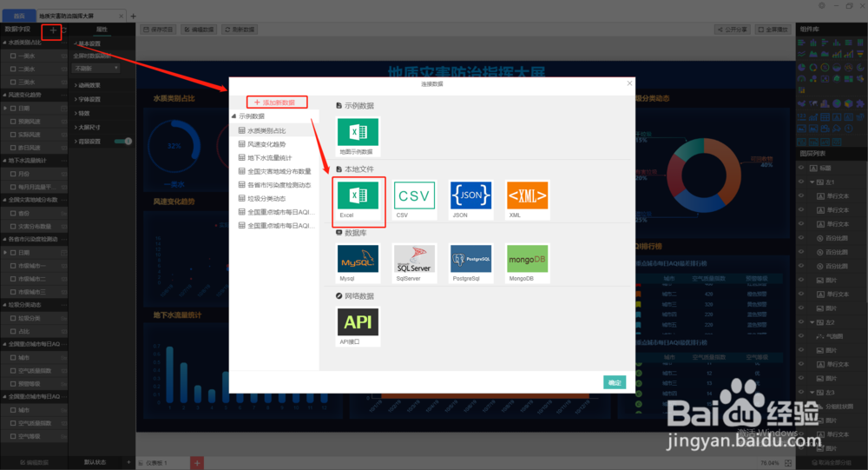Image resolution: width=868 pixels, height=470 pixels.
Task: Open the API接口 network data source
Action: pos(358,327)
